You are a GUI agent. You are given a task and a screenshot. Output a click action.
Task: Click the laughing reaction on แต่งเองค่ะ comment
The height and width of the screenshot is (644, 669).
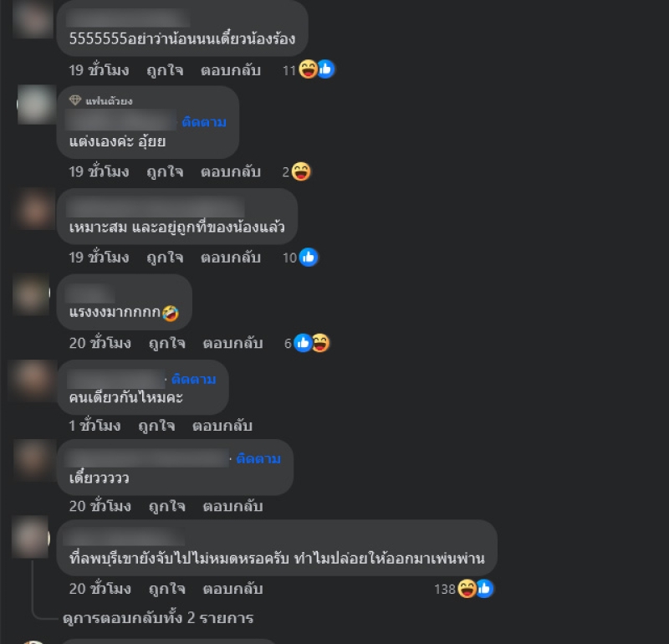[301, 172]
